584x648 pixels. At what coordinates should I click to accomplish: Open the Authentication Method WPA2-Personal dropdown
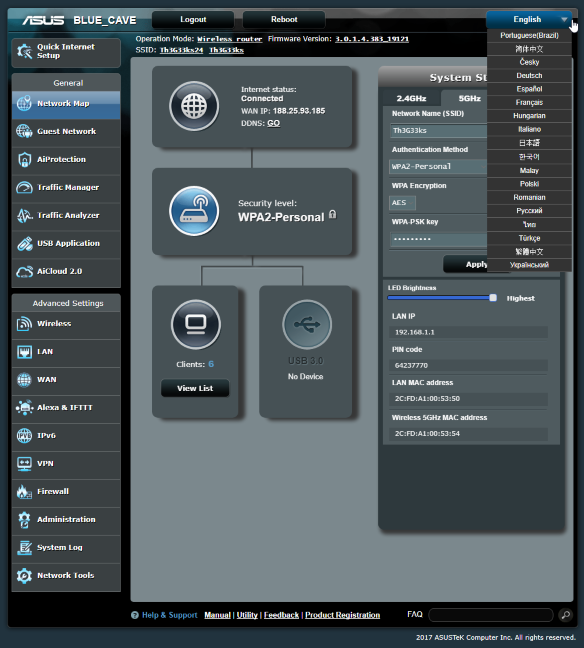tap(439, 167)
